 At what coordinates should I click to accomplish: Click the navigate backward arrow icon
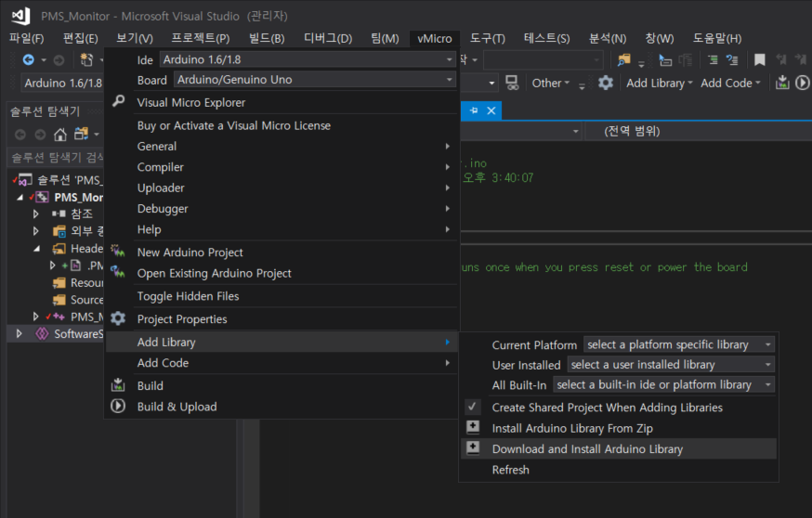coord(29,60)
